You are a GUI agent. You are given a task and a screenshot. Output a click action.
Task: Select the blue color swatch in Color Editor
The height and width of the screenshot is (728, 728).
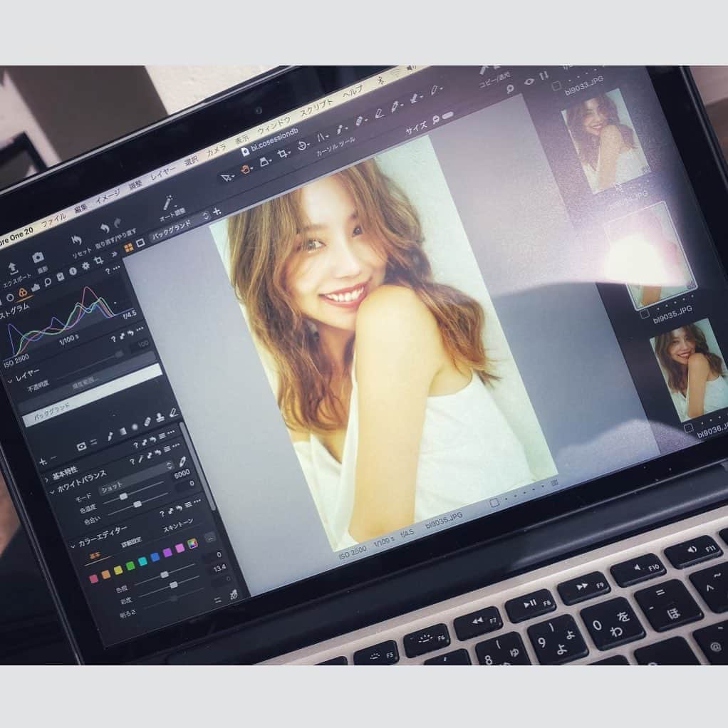pyautogui.click(x=155, y=556)
